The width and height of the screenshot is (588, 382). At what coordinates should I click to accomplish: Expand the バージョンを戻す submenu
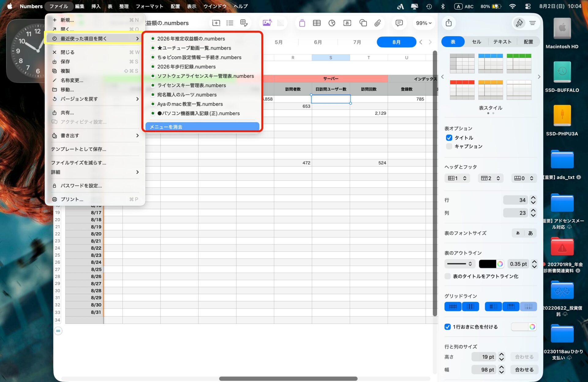click(95, 99)
